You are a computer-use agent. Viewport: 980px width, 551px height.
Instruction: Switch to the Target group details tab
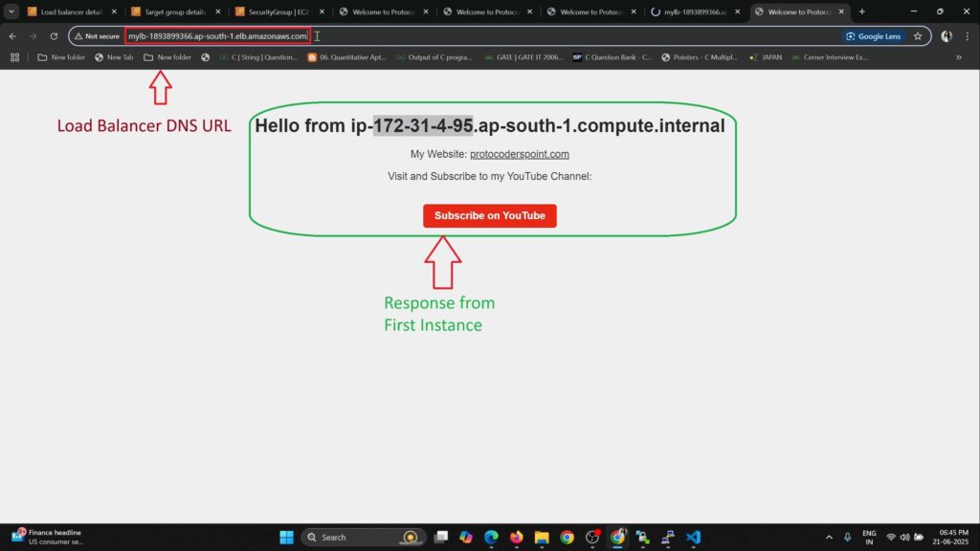pos(175,11)
